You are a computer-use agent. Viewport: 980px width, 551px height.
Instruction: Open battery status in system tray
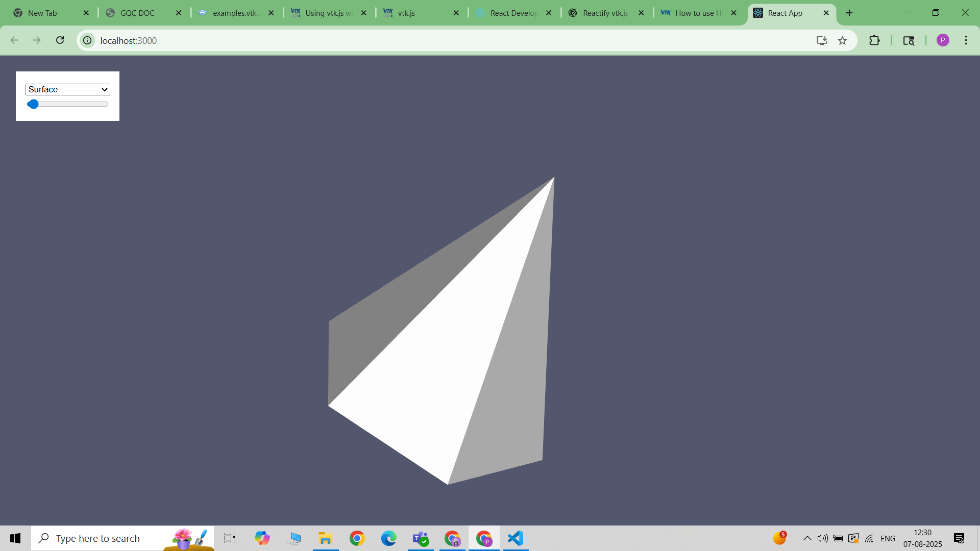click(838, 538)
